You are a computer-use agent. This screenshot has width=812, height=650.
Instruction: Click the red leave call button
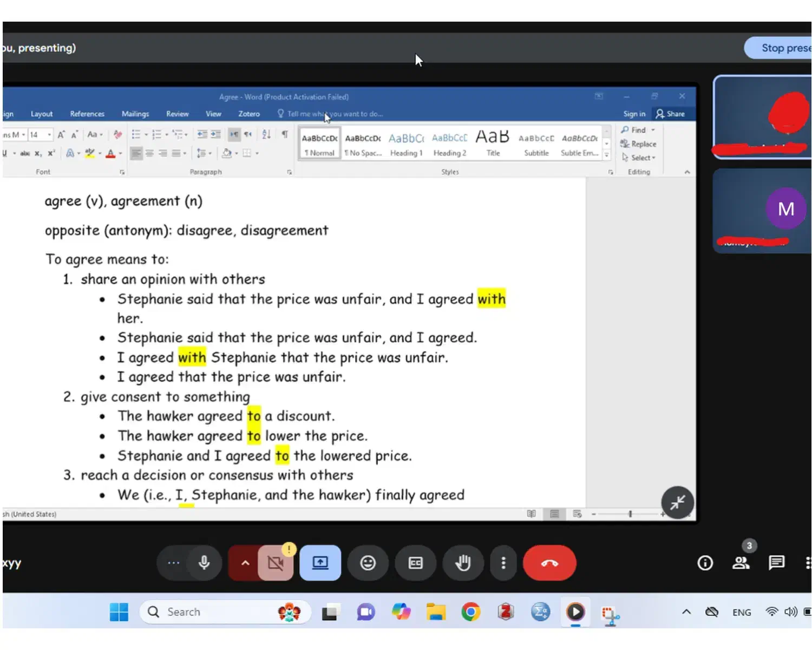[x=549, y=563]
